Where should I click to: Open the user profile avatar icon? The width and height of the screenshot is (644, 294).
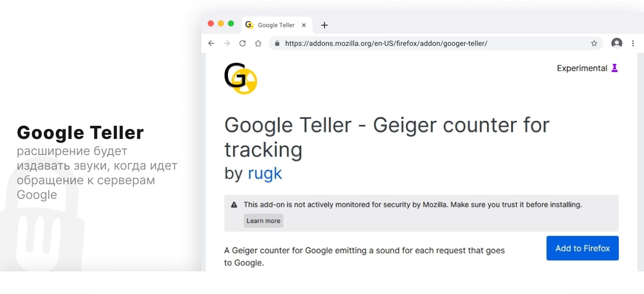616,43
